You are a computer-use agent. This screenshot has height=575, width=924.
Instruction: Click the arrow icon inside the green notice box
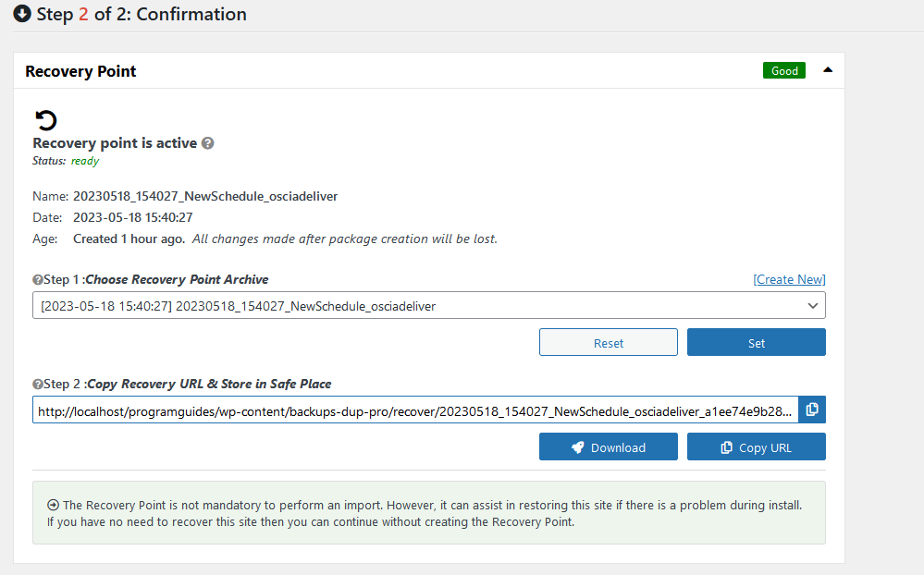(x=54, y=505)
